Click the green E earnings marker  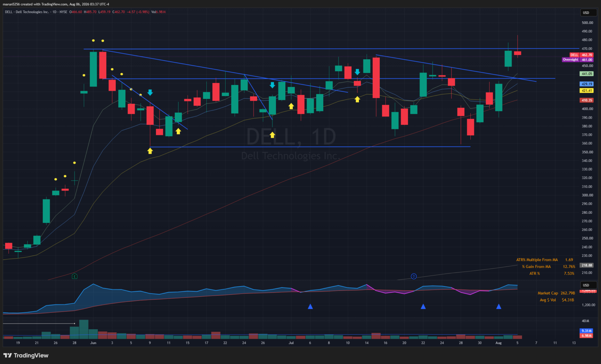tap(75, 276)
